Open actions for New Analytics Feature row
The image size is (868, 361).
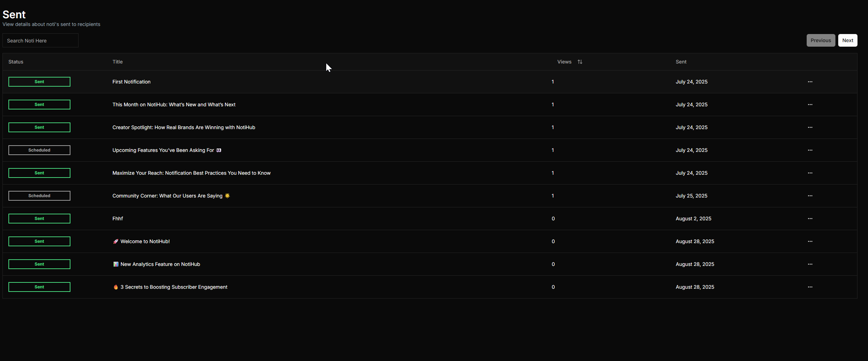(810, 264)
